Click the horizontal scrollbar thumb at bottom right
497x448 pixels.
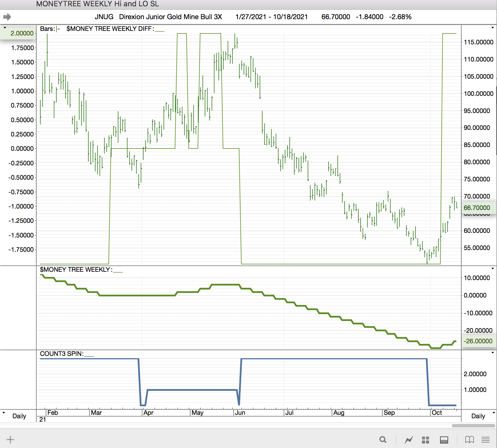[473, 426]
